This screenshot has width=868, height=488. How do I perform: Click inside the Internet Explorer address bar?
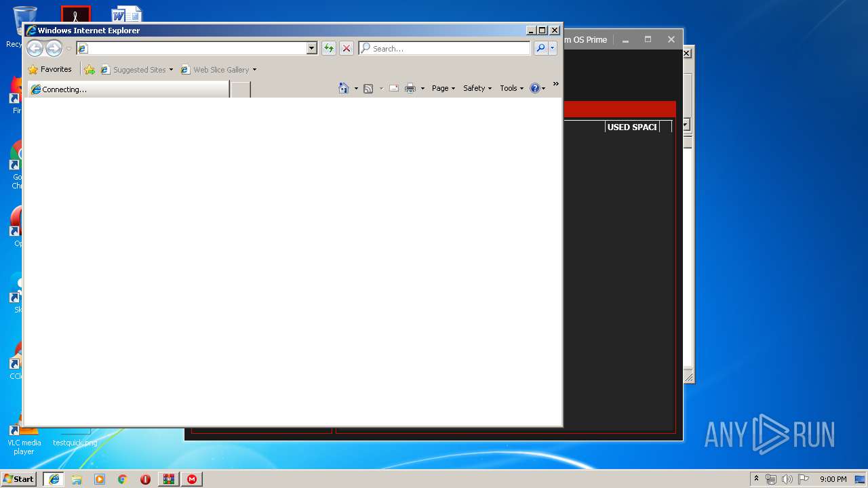click(191, 48)
